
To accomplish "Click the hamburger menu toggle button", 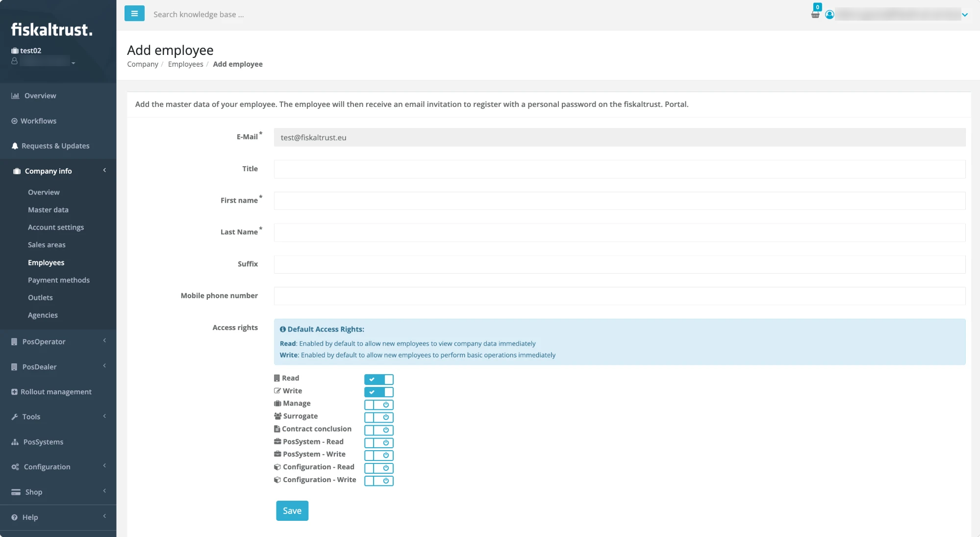I will point(134,14).
